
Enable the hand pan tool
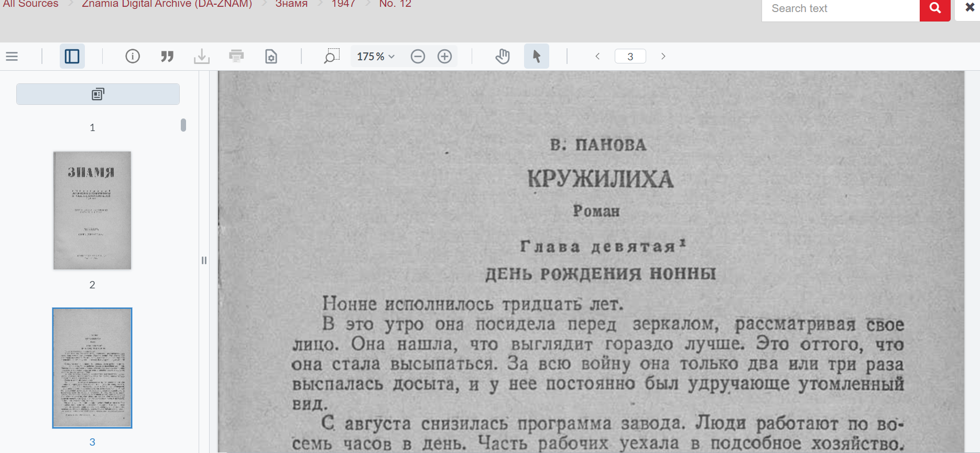[x=503, y=56]
